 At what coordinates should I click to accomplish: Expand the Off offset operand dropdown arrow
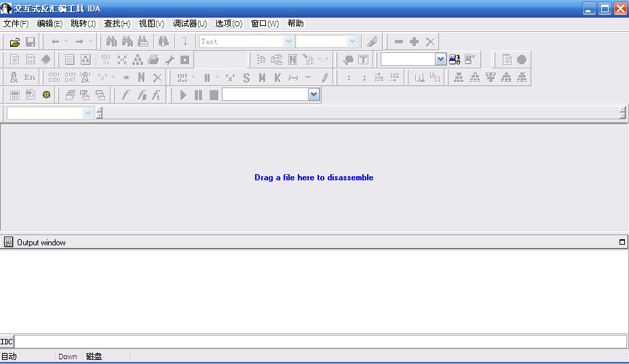point(193,77)
